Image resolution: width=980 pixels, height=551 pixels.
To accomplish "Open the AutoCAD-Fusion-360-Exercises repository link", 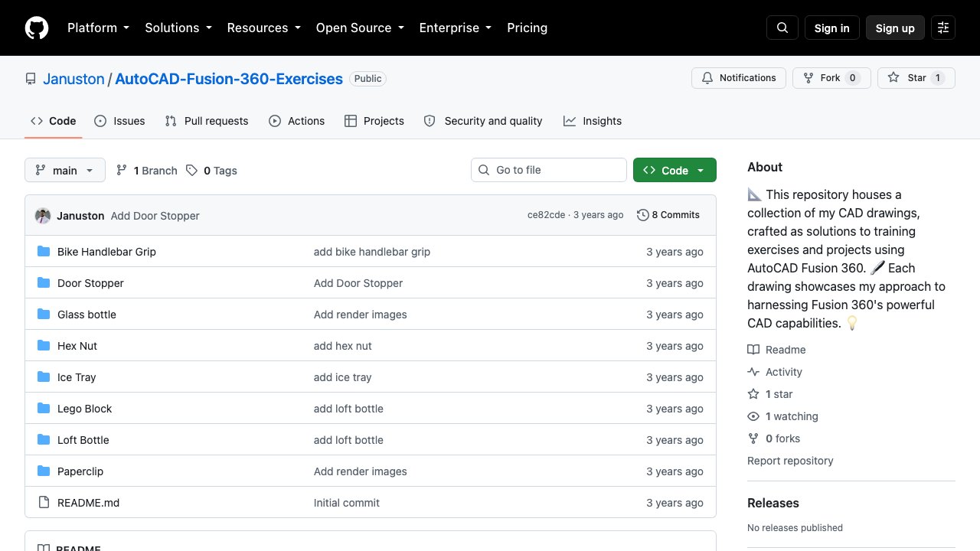I will (229, 79).
